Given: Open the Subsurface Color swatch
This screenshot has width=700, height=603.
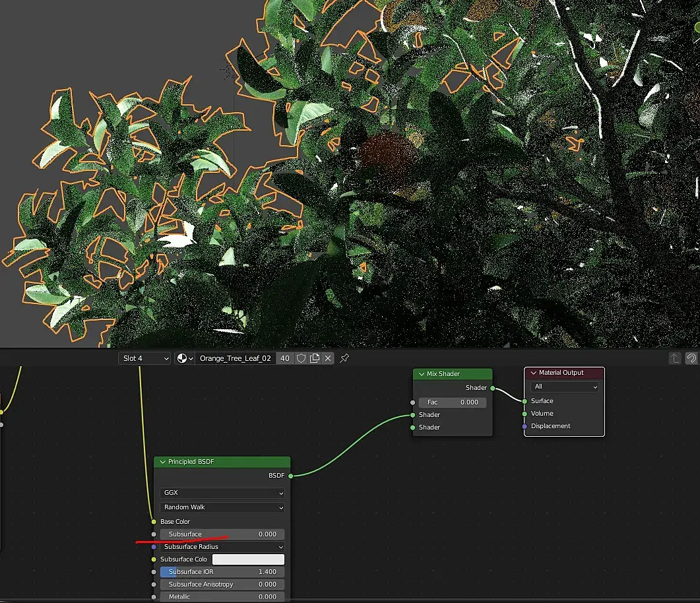Looking at the screenshot, I should click(248, 559).
